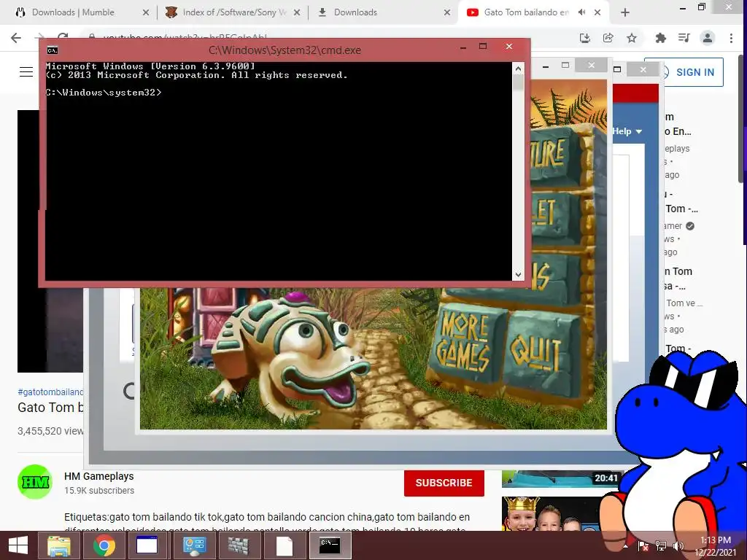Click the #gatotombailando hashtag link

(50, 392)
